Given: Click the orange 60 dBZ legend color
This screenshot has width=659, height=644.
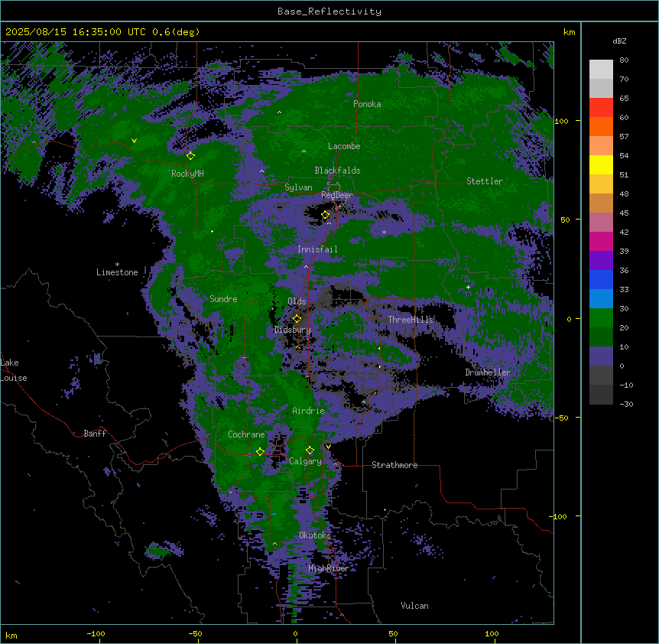Looking at the screenshot, I should click(x=601, y=126).
